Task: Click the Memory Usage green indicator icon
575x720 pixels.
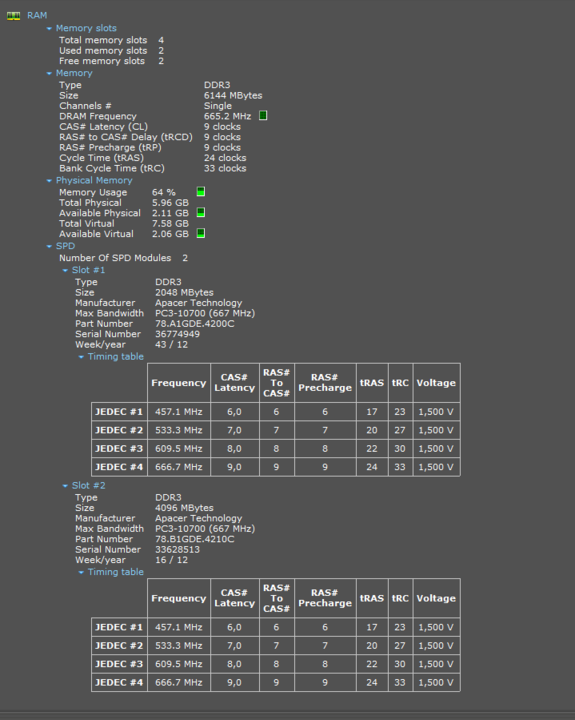Action: (x=201, y=192)
